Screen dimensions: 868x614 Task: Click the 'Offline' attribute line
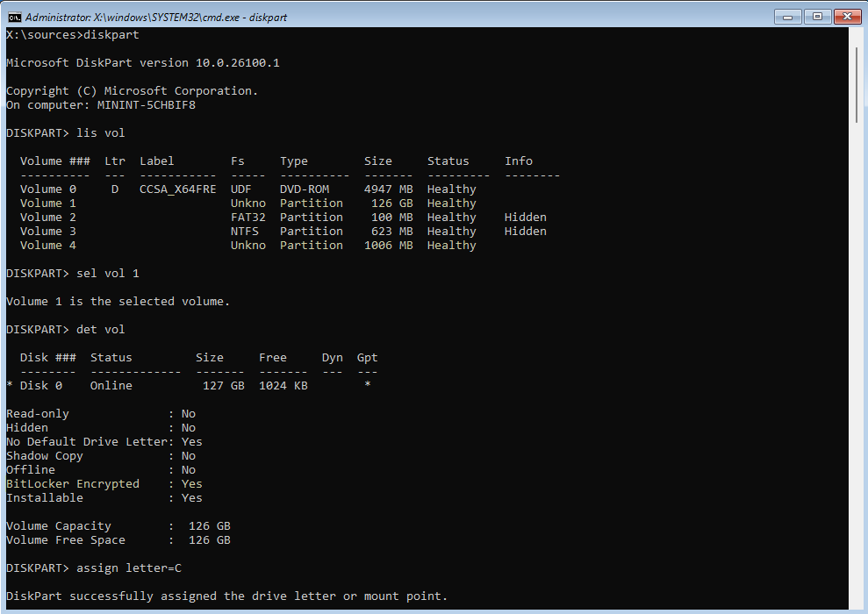point(101,470)
